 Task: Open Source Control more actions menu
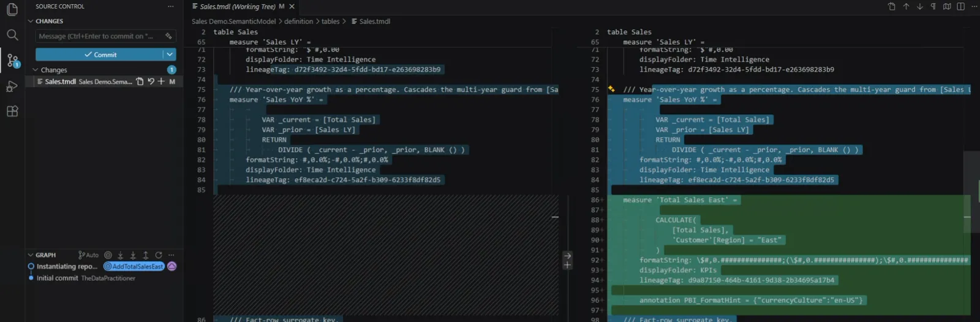171,6
